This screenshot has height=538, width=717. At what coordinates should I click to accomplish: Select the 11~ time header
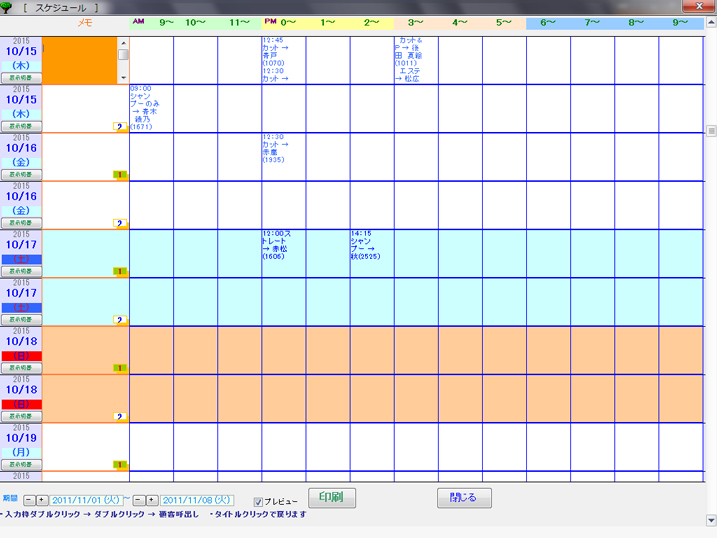(x=240, y=23)
